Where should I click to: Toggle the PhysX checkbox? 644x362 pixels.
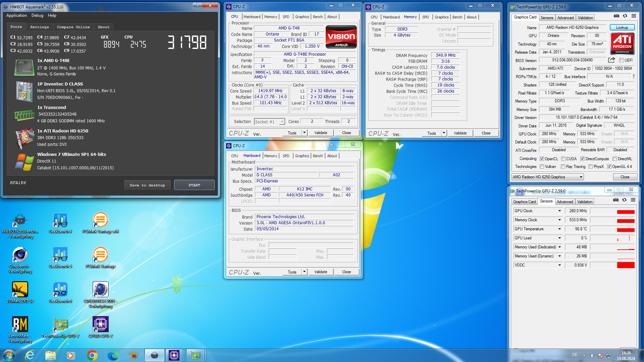590,167
